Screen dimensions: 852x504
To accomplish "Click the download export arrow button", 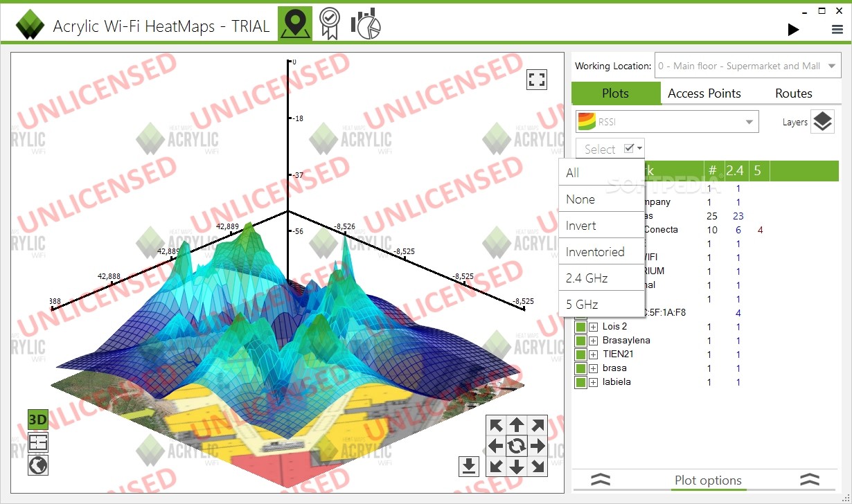I will pos(469,466).
